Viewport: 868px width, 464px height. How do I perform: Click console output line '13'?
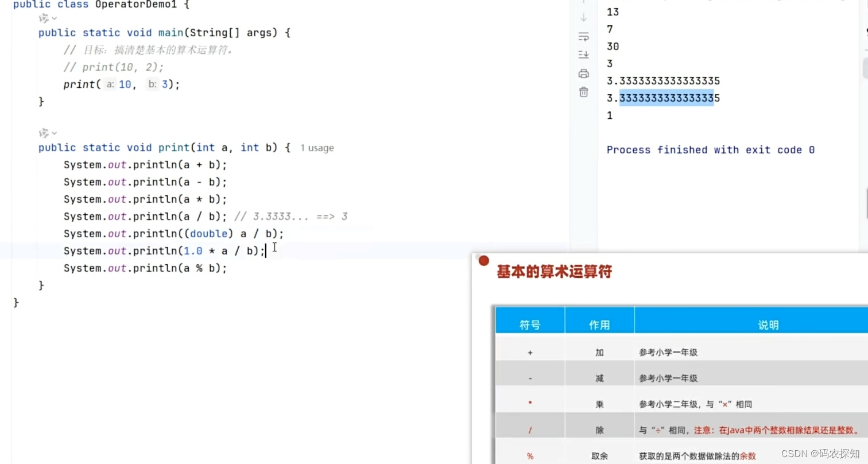click(613, 12)
